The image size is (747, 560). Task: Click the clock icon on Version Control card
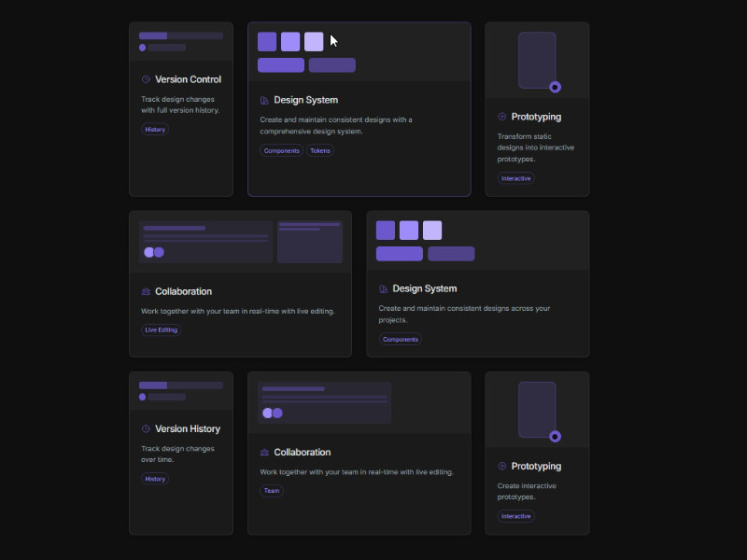144,79
